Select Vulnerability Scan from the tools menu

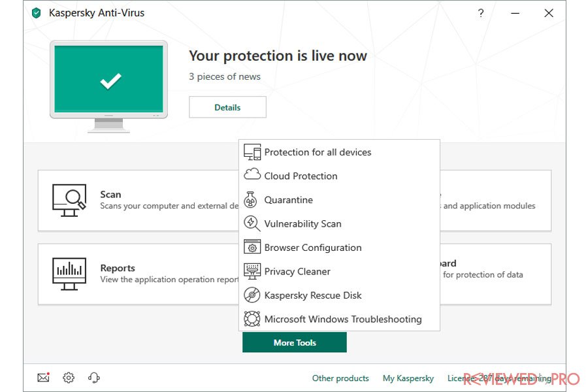[x=339, y=223]
